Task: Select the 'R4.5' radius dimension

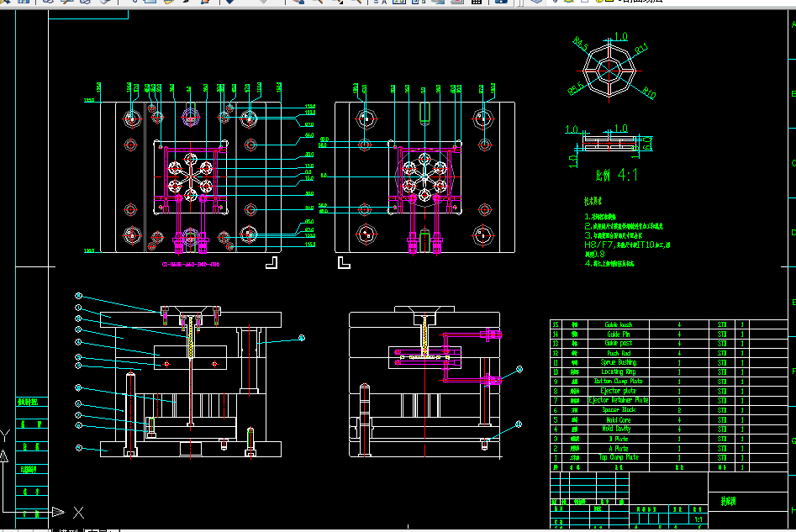Action: [580, 44]
